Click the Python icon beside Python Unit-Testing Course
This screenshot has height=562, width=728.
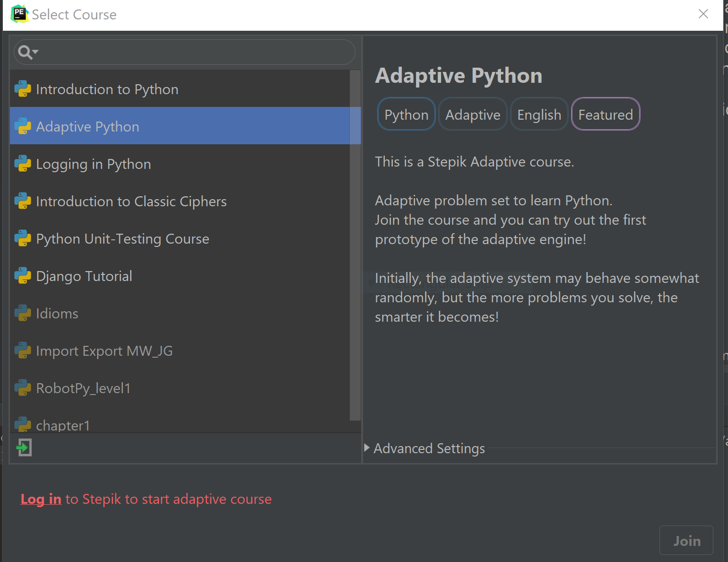[x=23, y=238]
